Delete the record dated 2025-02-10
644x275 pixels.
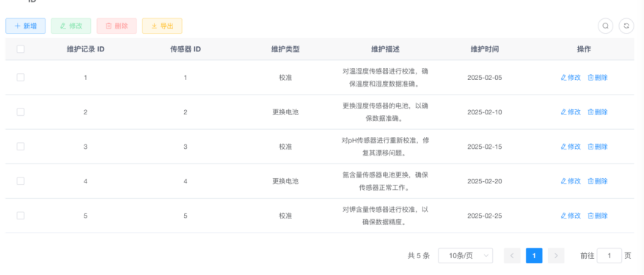(598, 112)
